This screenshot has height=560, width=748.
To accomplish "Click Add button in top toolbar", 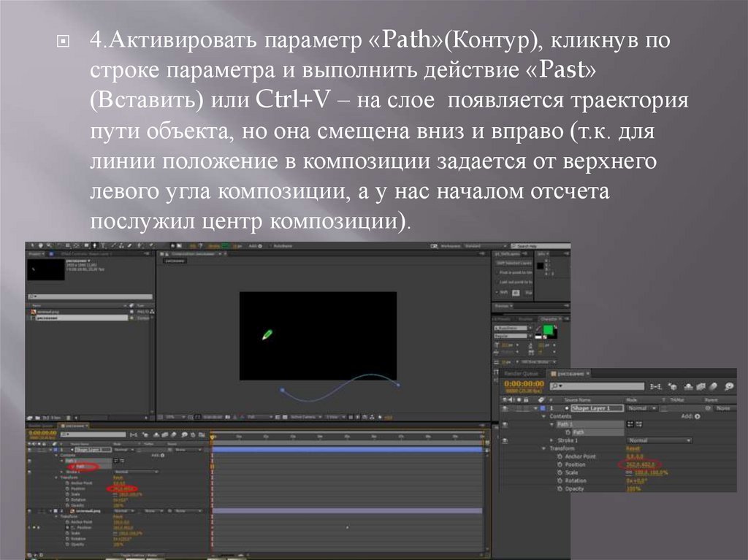I will coord(255,246).
